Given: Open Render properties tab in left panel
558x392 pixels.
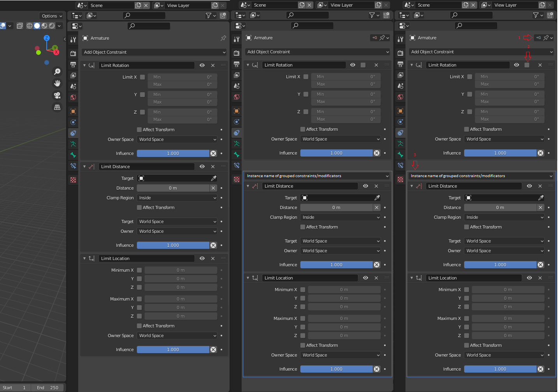Looking at the screenshot, I should (73, 53).
